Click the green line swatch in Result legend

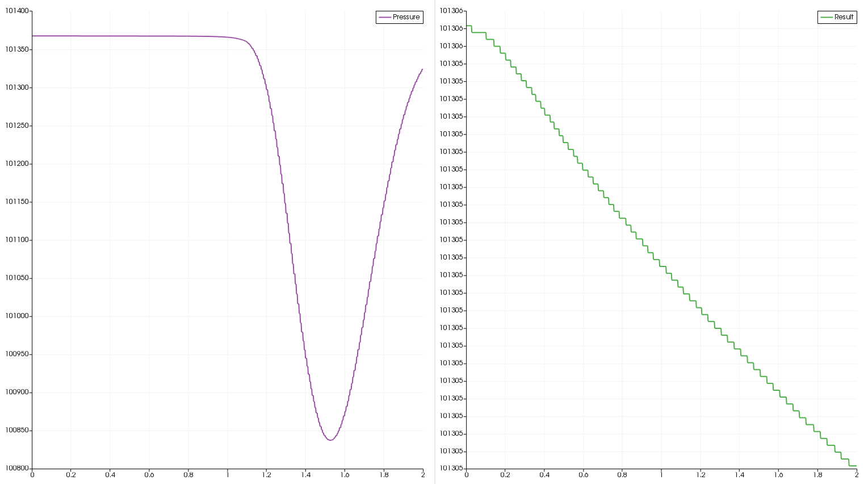[x=827, y=17]
